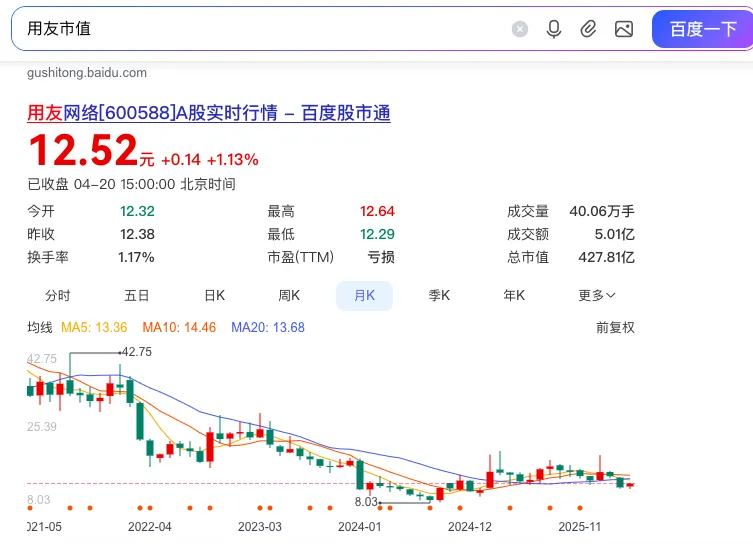Click the 今开 value 12.32
The height and width of the screenshot is (544, 753).
click(137, 211)
